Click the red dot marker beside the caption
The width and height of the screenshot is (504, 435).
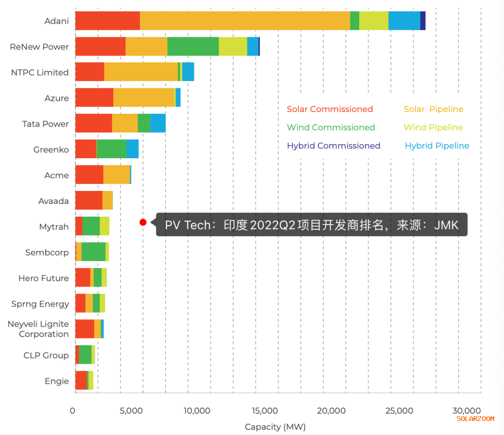pyautogui.click(x=143, y=222)
